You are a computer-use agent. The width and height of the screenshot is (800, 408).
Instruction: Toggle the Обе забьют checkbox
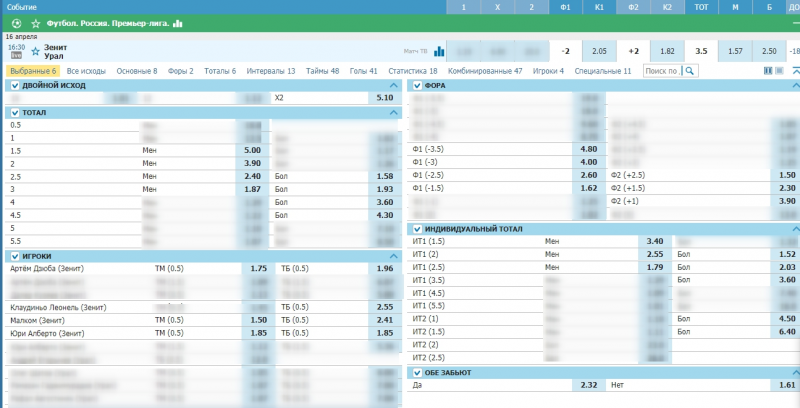click(417, 372)
